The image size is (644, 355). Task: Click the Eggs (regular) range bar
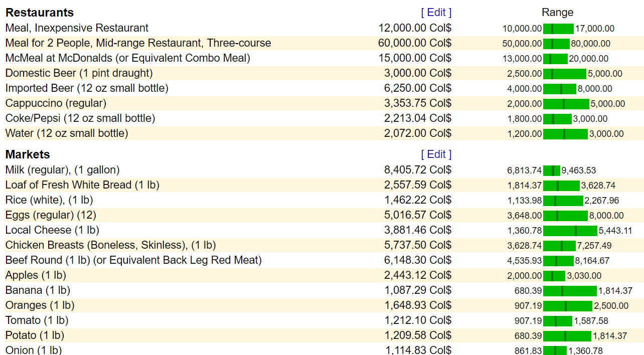(565, 216)
